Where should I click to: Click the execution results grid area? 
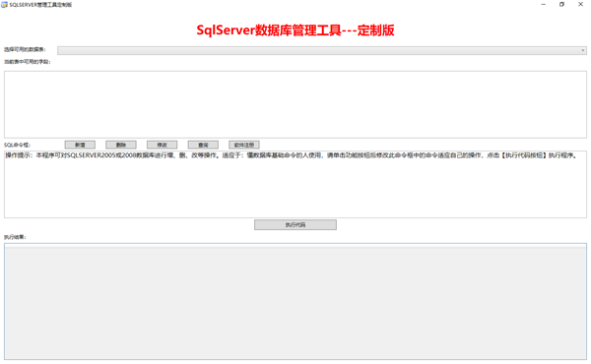click(x=295, y=301)
